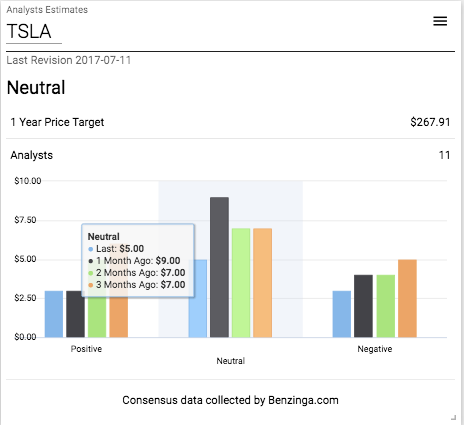Click the Neutral 3 Months Ago orange bar
This screenshot has height=425, width=464.
pos(263,283)
